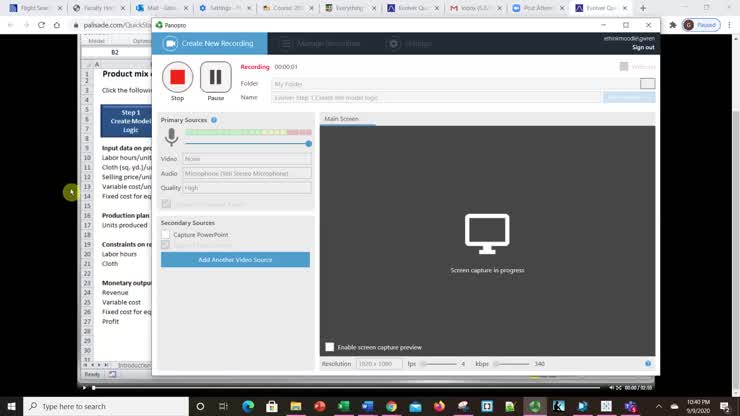The height and width of the screenshot is (416, 740).
Task: Adjust the microphone volume slider
Action: pyautogui.click(x=308, y=144)
